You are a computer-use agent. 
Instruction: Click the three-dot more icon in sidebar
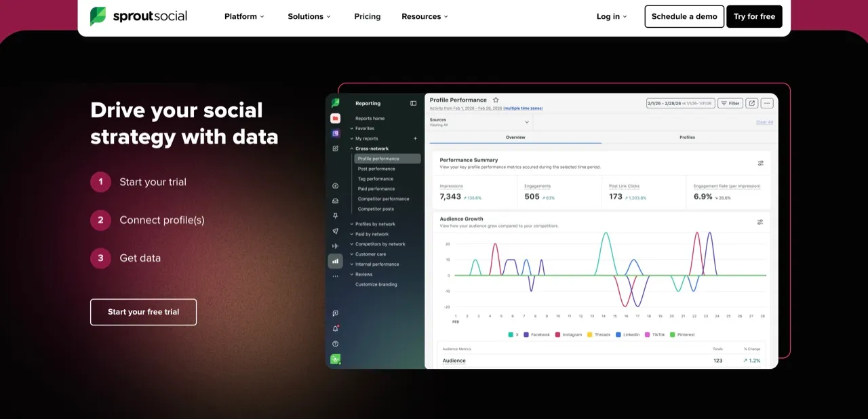coord(335,277)
